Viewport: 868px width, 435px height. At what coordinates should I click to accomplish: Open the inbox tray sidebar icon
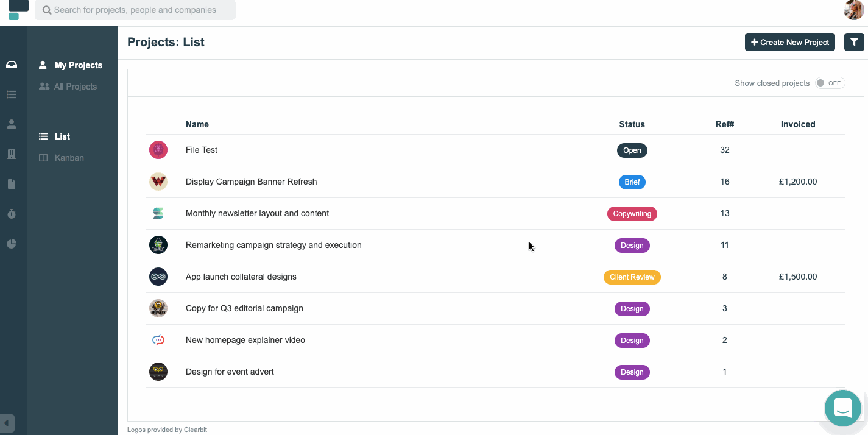(12, 65)
